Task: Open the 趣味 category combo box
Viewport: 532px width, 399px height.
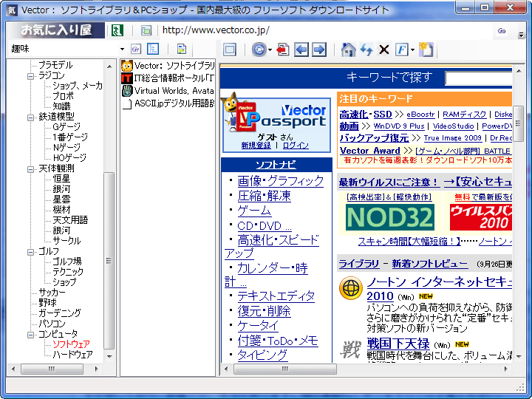Action: pyautogui.click(x=67, y=50)
